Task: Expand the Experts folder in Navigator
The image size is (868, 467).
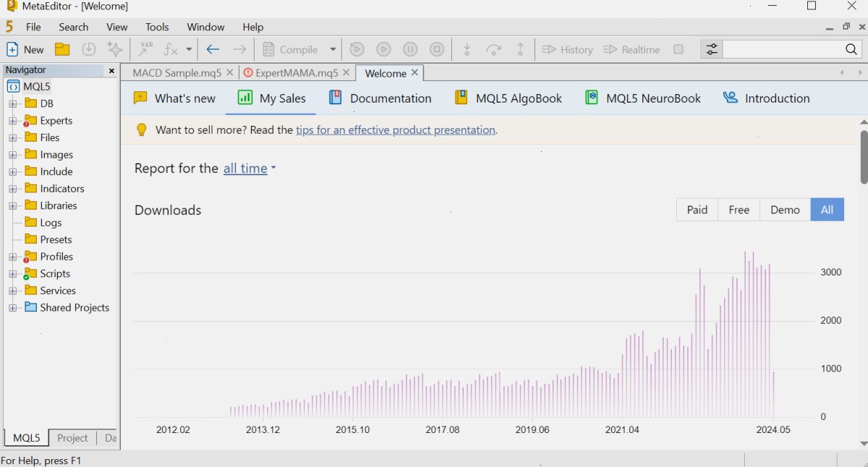Action: [12, 121]
